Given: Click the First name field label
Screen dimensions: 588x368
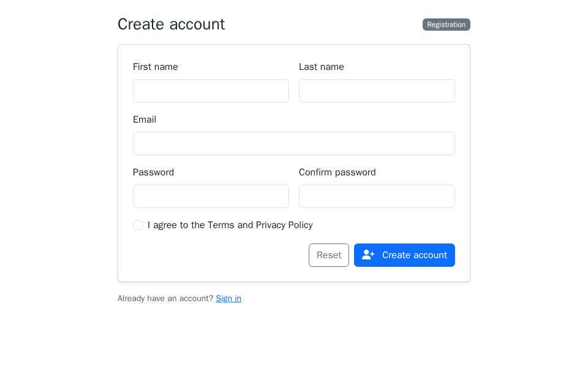Looking at the screenshot, I should [x=156, y=67].
